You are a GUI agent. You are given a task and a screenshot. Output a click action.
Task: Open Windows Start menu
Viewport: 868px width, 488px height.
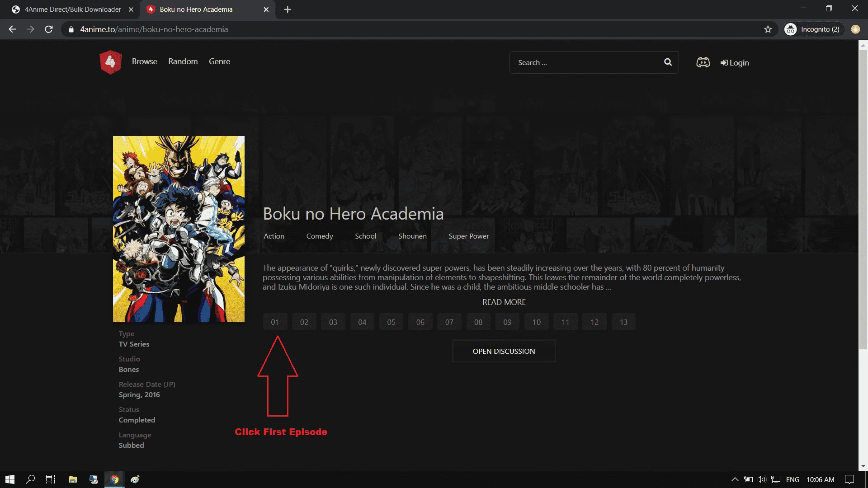click(10, 479)
